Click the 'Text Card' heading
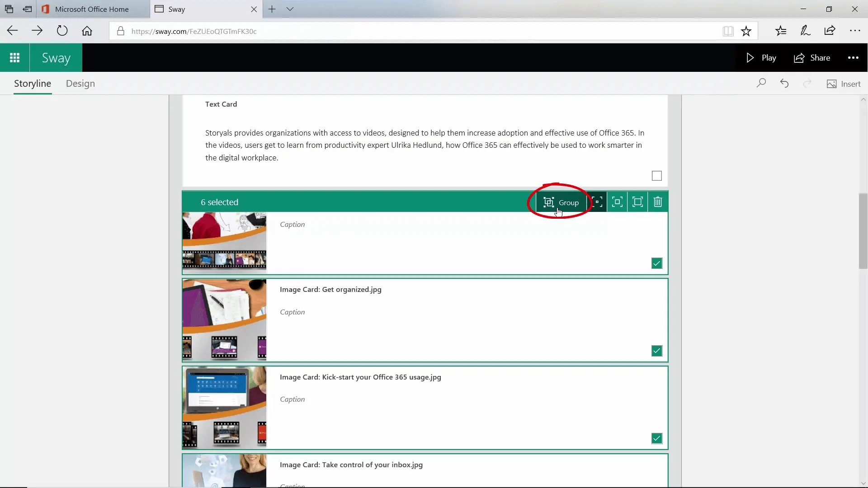This screenshot has width=868, height=488. pos(221,104)
